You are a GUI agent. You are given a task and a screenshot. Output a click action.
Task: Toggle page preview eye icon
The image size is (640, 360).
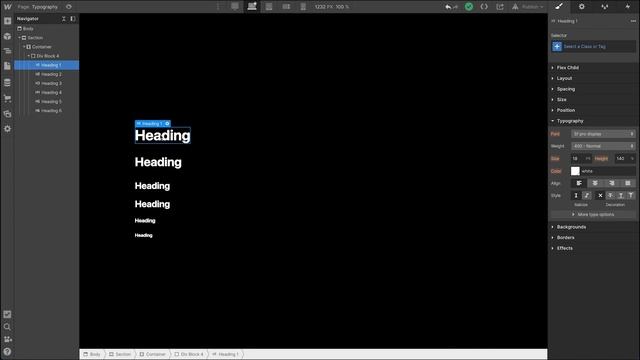69,7
